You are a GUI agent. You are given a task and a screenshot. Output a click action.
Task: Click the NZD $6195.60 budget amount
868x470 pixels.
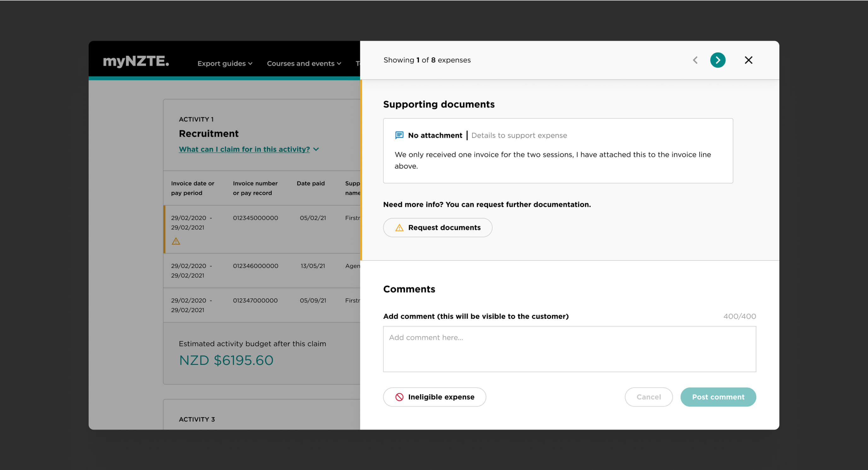[226, 360]
